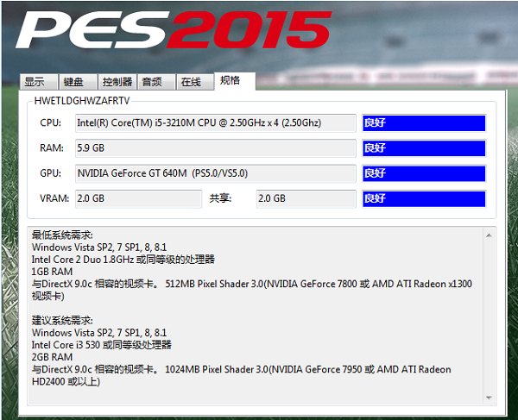
Task: Click the GPU 良好 status bar
Action: click(x=424, y=173)
